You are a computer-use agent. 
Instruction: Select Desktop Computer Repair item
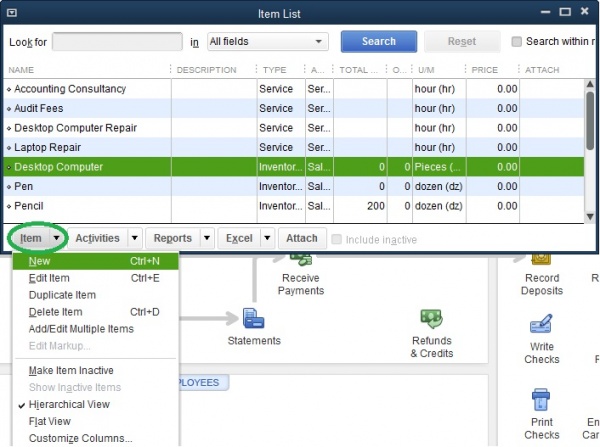pyautogui.click(x=293, y=128)
